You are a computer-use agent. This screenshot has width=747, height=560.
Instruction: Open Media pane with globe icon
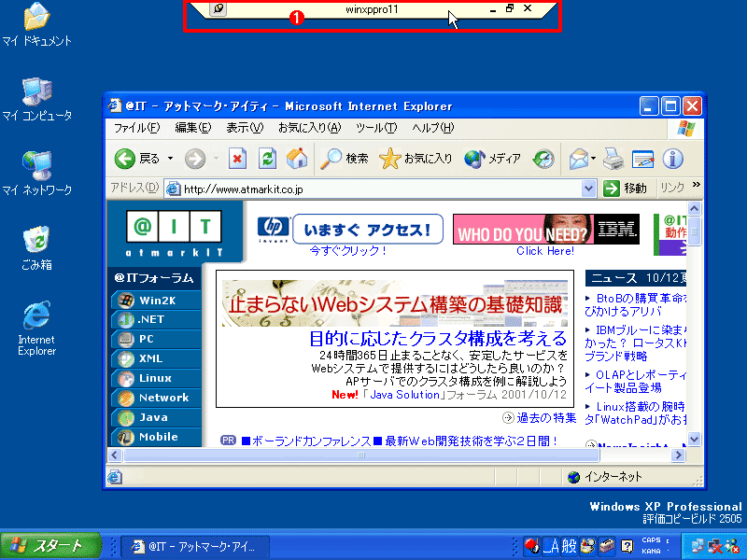point(474,159)
